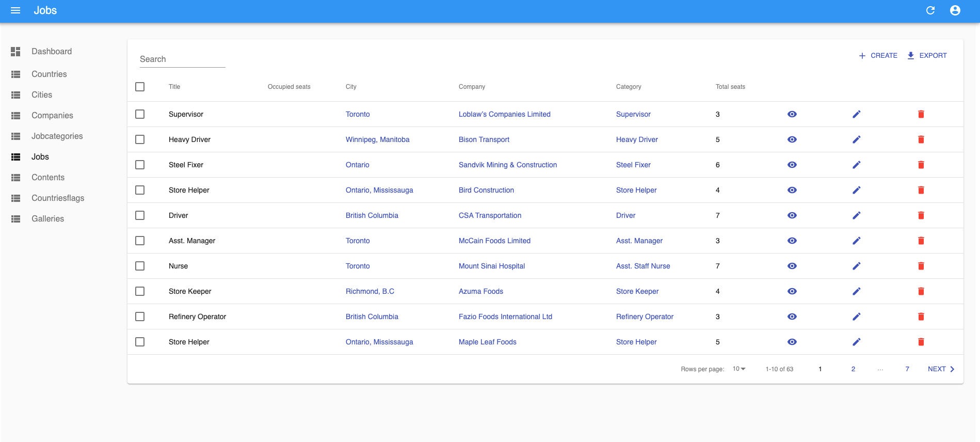Sort by Total seats column header
Viewport: 980px width, 442px height.
click(x=730, y=87)
